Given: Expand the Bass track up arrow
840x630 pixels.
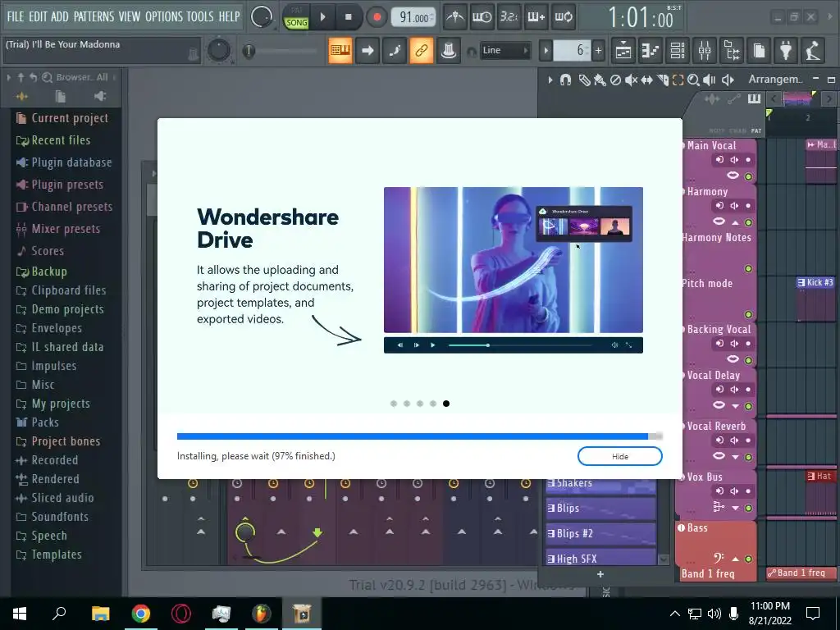Looking at the screenshot, I should [735, 559].
